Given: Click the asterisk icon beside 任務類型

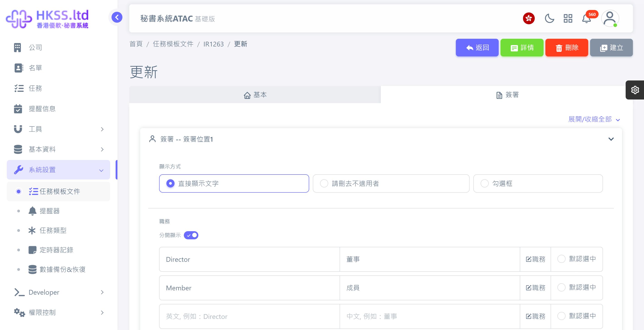Looking at the screenshot, I should pyautogui.click(x=32, y=230).
